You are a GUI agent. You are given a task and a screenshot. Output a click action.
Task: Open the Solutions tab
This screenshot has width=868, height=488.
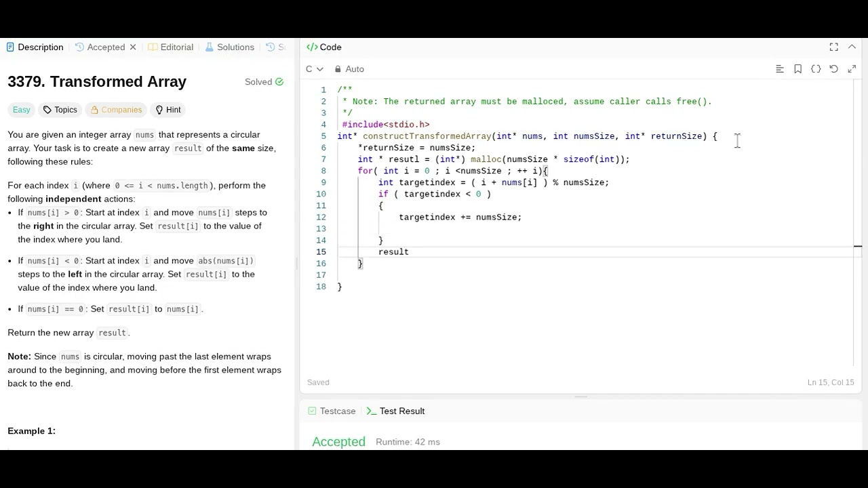229,47
